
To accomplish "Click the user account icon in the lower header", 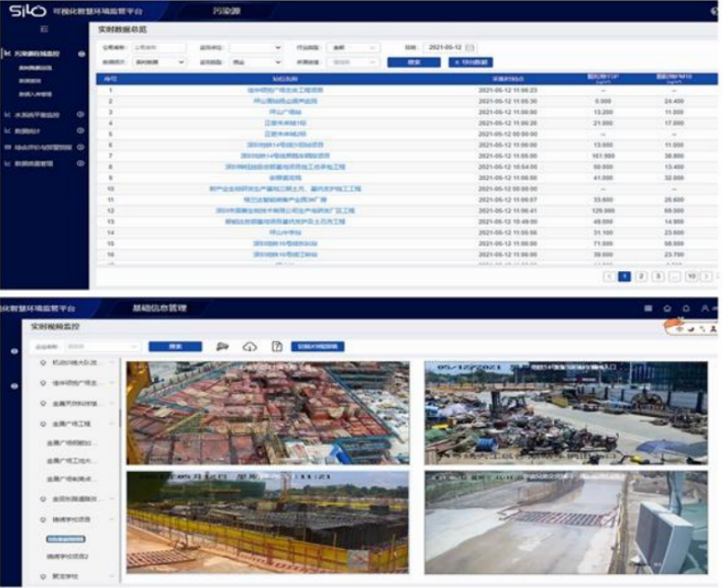I will point(704,307).
